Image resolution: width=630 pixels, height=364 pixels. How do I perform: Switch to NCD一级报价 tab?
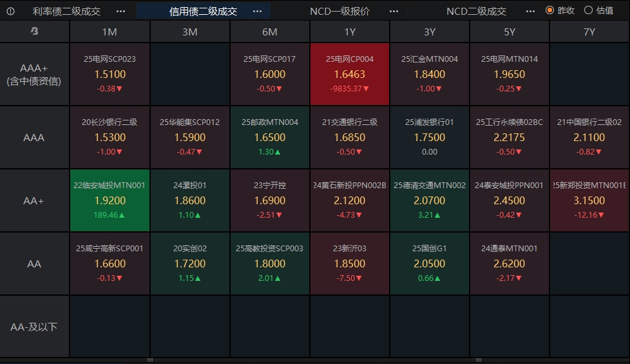click(x=339, y=11)
